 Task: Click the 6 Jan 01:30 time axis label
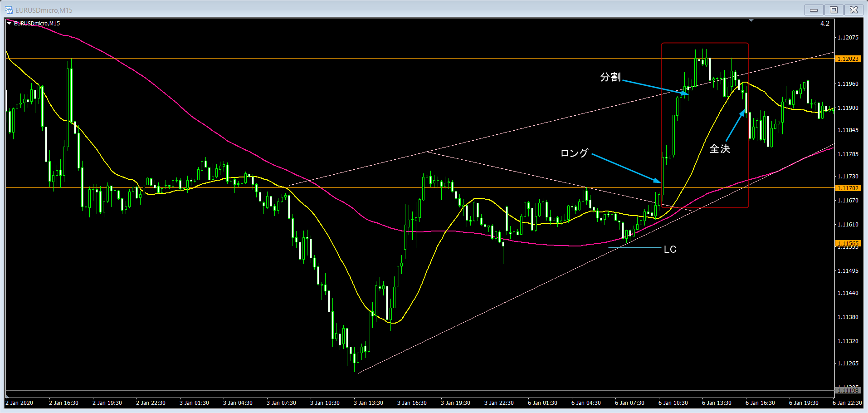(542, 403)
